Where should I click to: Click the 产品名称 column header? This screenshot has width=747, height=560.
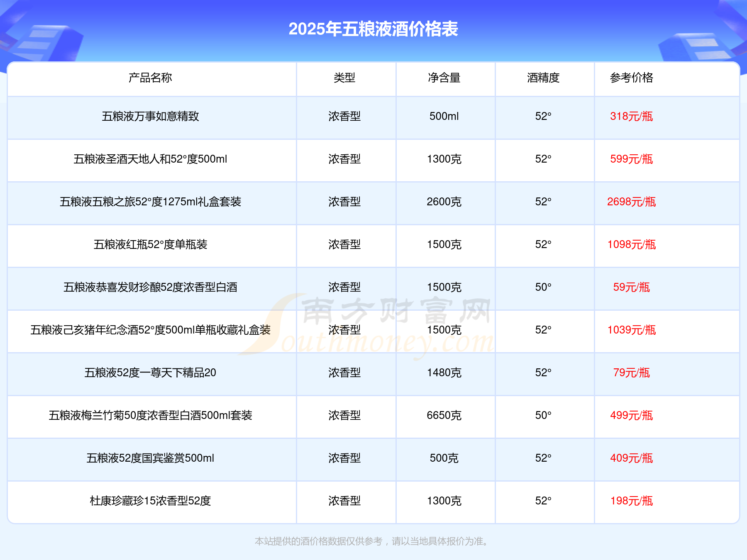(150, 78)
